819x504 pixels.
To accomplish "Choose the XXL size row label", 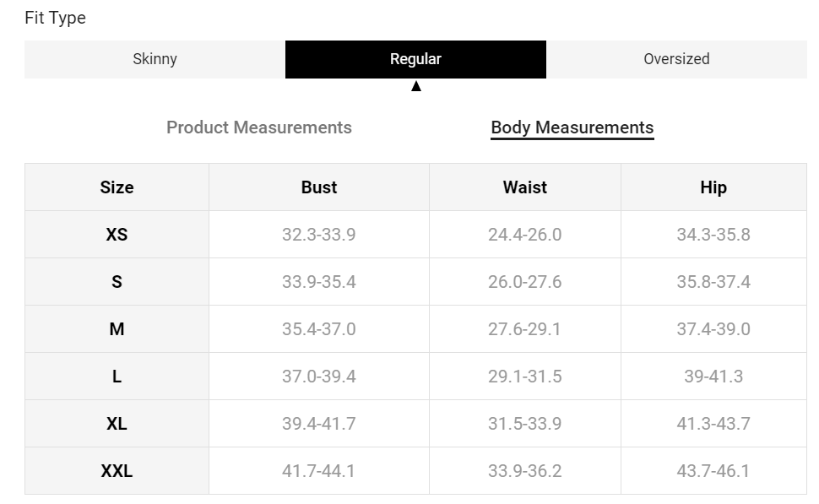I will coord(117,471).
